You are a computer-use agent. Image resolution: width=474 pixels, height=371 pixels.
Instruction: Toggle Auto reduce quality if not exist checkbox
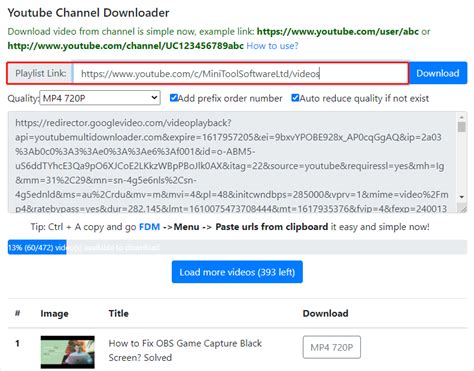coord(295,98)
